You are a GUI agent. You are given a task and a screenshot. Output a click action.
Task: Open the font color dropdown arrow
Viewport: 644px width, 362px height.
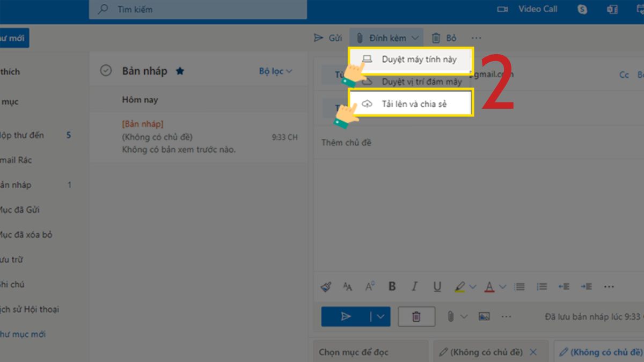503,287
